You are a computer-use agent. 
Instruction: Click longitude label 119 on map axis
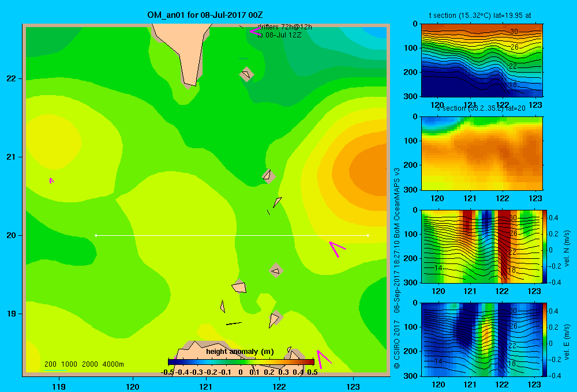[x=59, y=386]
